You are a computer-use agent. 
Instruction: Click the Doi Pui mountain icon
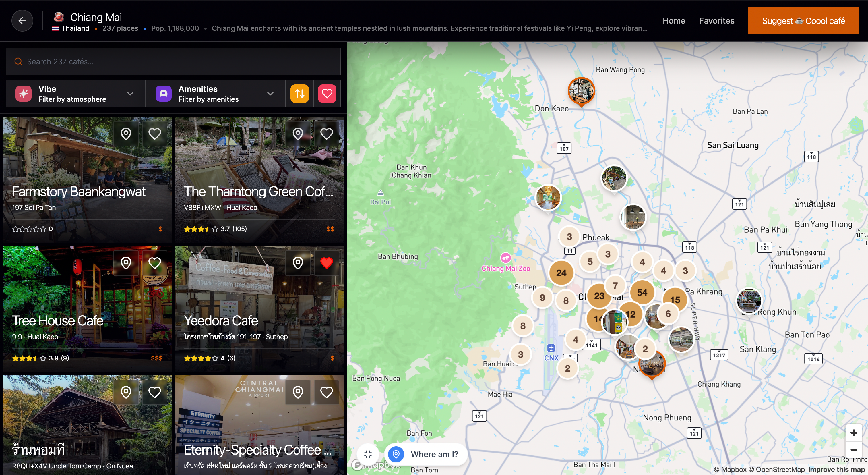[x=380, y=192]
